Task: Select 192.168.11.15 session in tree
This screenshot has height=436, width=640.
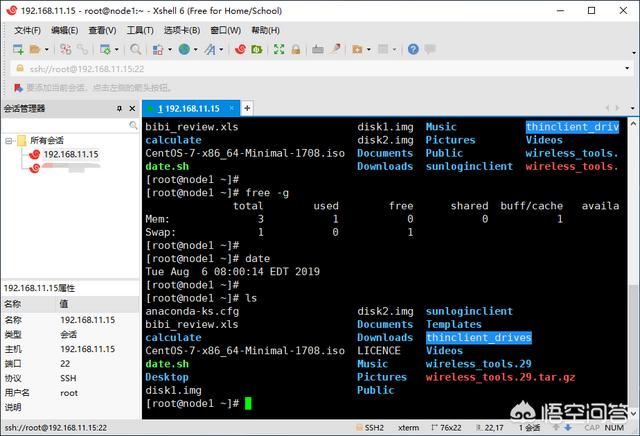Action: [70, 154]
